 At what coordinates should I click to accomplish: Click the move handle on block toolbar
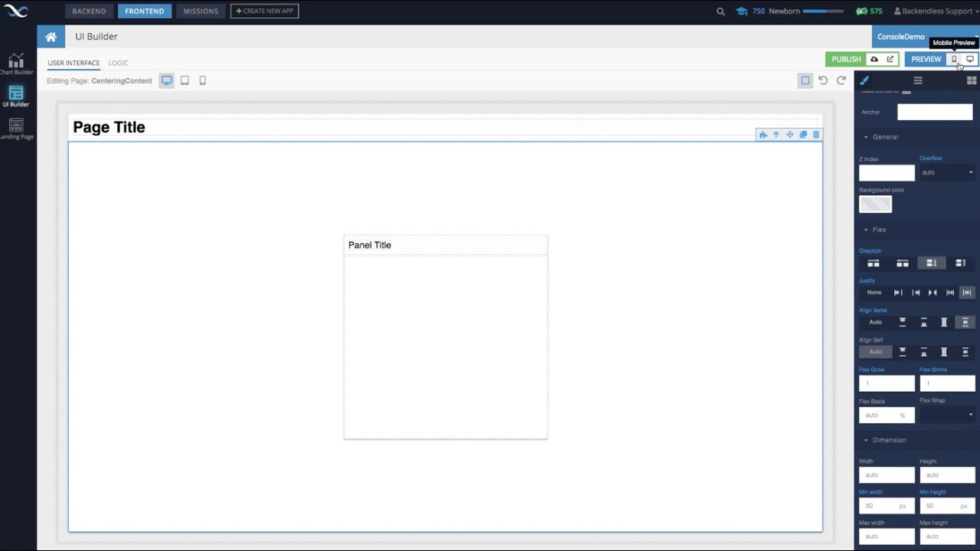[x=790, y=135]
